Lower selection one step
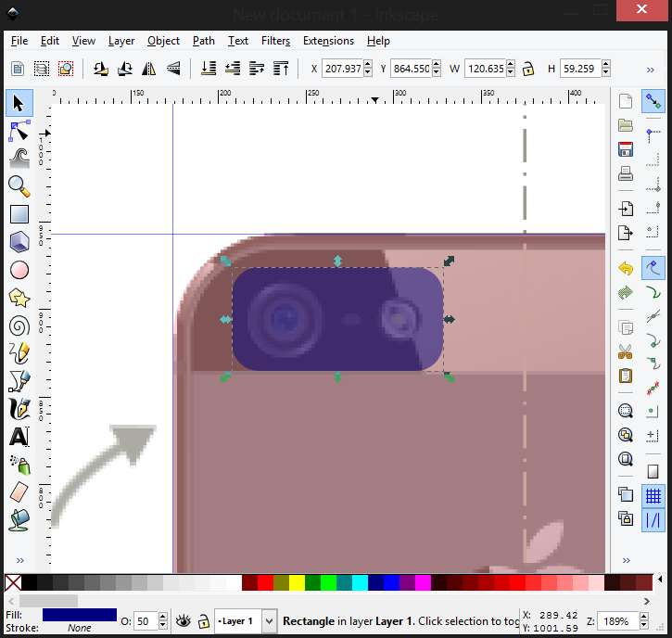 tap(233, 69)
